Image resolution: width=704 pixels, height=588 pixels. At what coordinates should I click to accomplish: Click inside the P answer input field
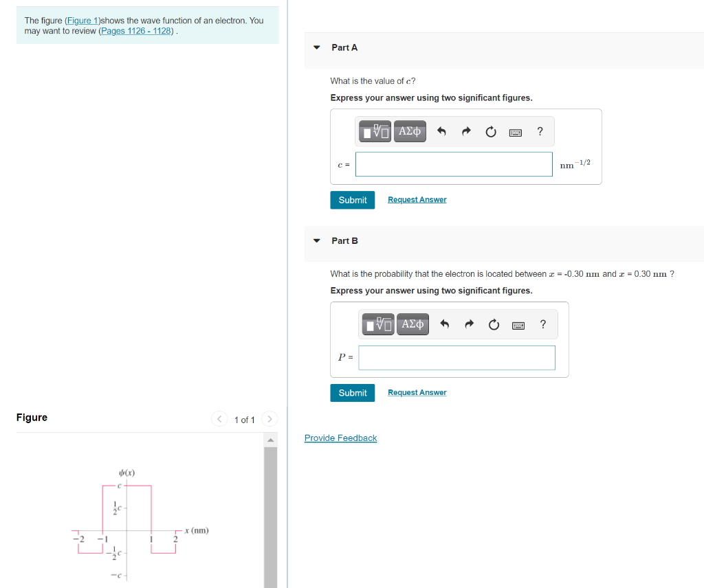456,357
